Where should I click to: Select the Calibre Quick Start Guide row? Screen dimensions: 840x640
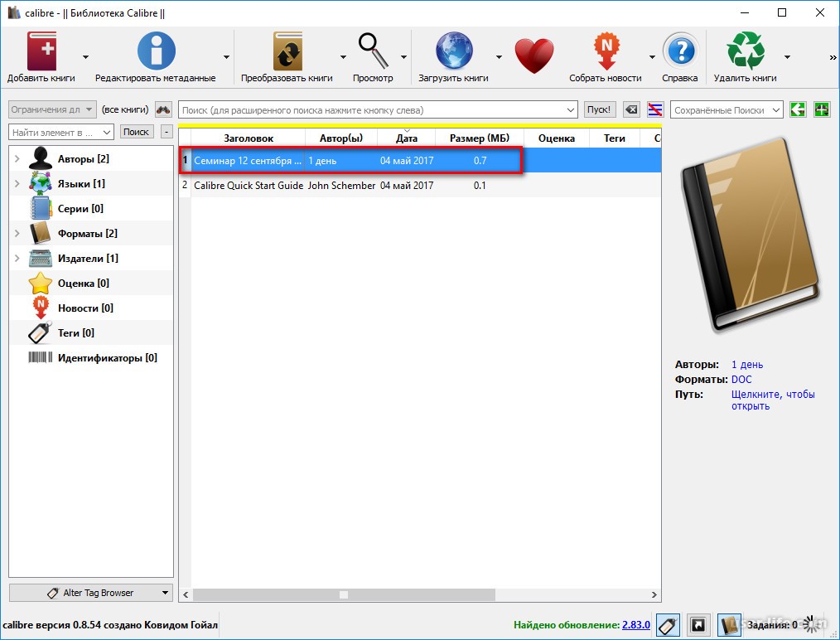coord(420,186)
